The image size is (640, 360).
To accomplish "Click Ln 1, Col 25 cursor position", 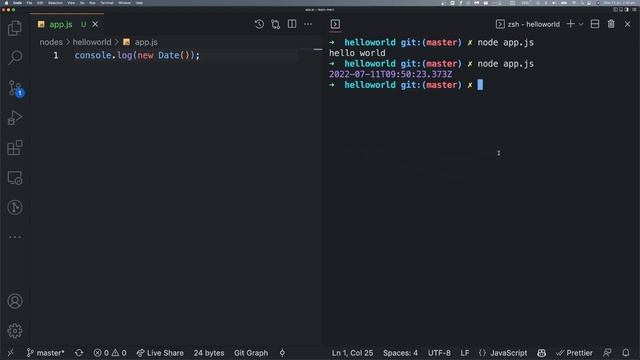I will (x=352, y=353).
